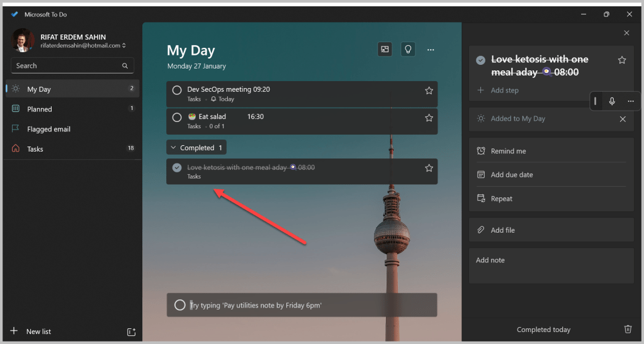Click the Completed today label
The height and width of the screenshot is (344, 644).
click(x=543, y=330)
